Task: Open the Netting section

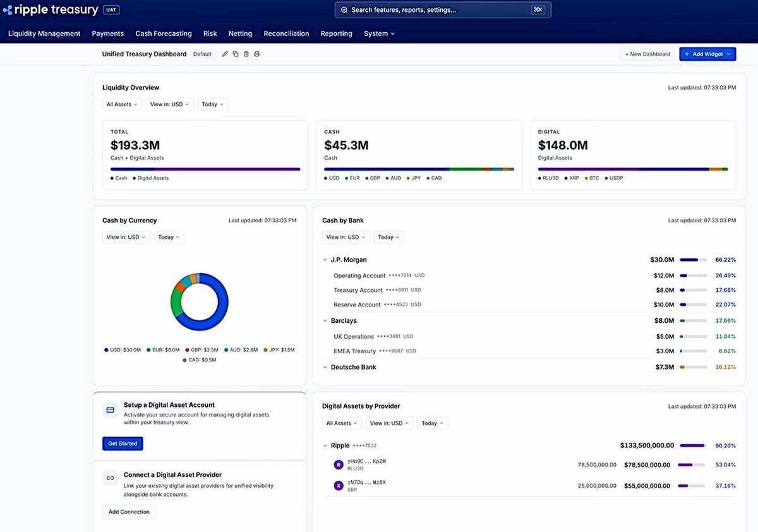Action: [x=240, y=33]
